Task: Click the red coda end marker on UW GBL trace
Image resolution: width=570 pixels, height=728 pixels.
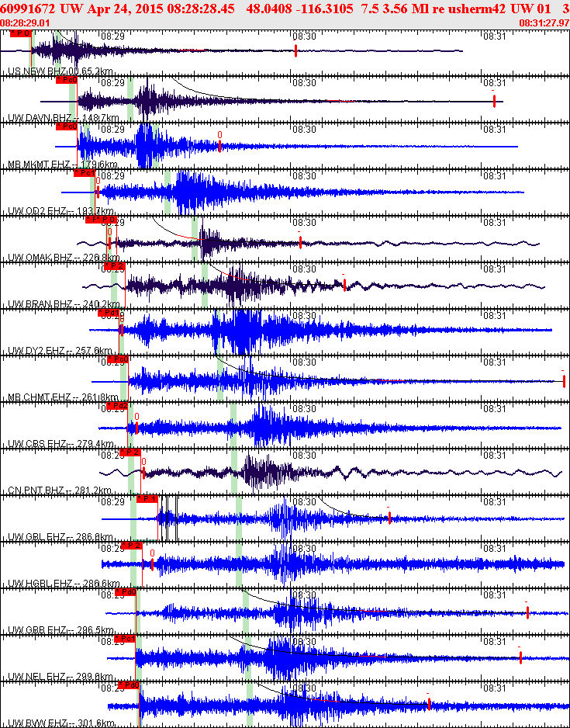Action: 389,517
